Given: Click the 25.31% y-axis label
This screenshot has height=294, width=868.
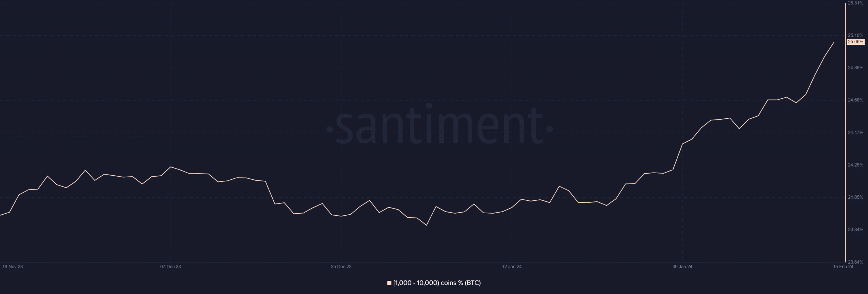Looking at the screenshot, I should point(855,3).
